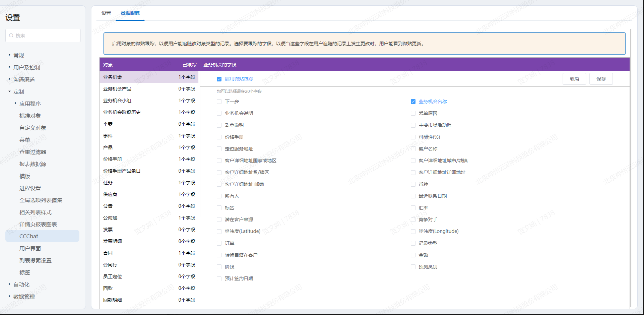Expand the 应用程序 submenu arrow
The image size is (644, 315).
pyautogui.click(x=15, y=103)
